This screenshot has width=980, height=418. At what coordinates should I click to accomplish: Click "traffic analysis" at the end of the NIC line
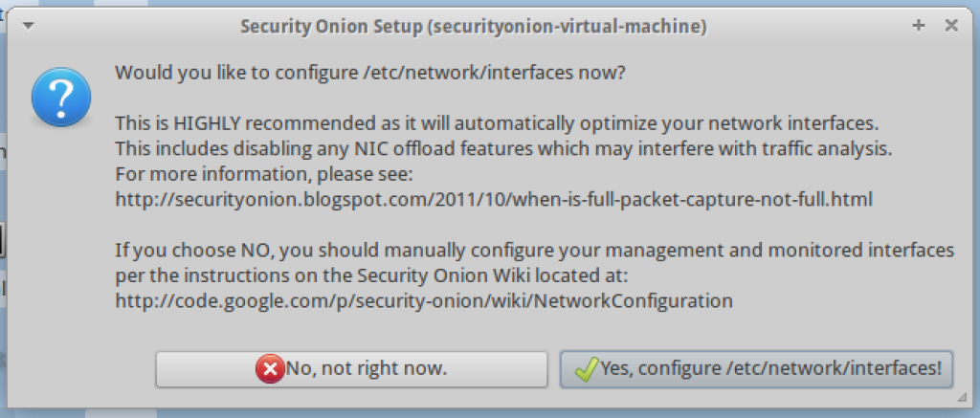832,149
